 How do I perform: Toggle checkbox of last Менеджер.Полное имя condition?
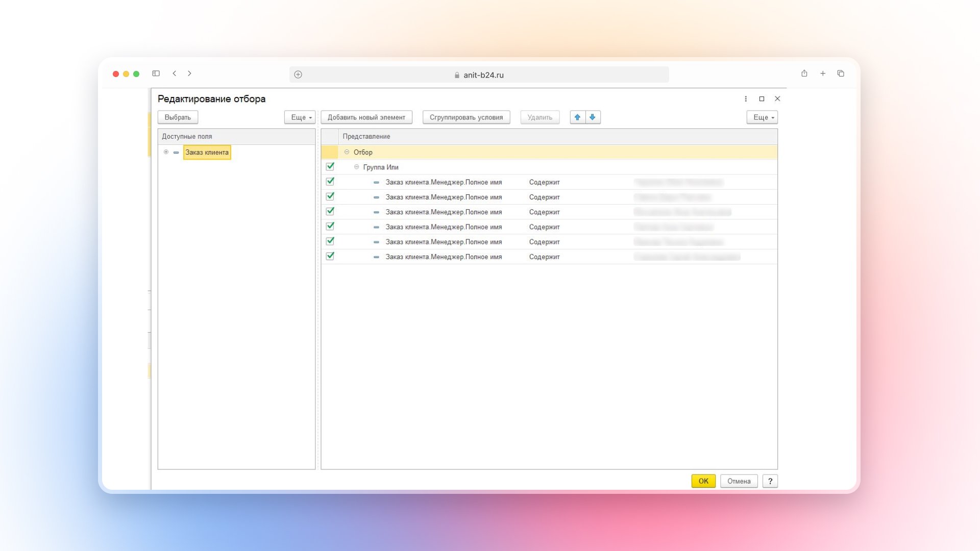coord(330,256)
